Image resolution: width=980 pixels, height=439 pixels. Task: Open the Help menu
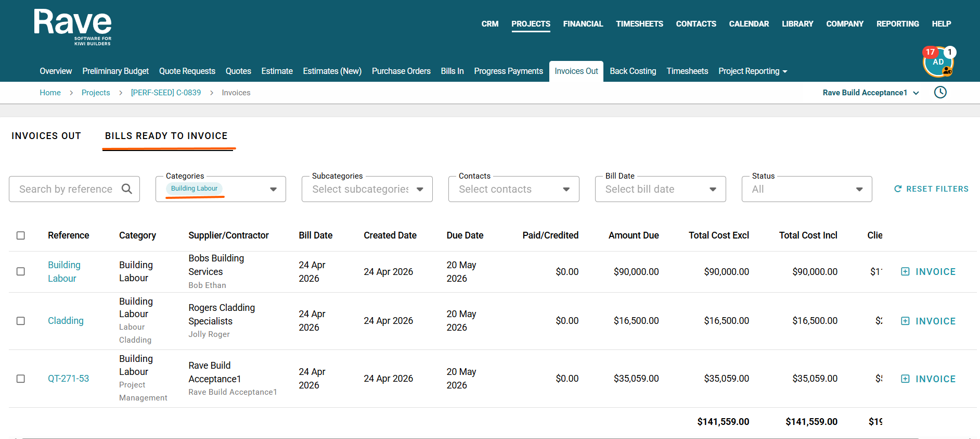click(942, 24)
